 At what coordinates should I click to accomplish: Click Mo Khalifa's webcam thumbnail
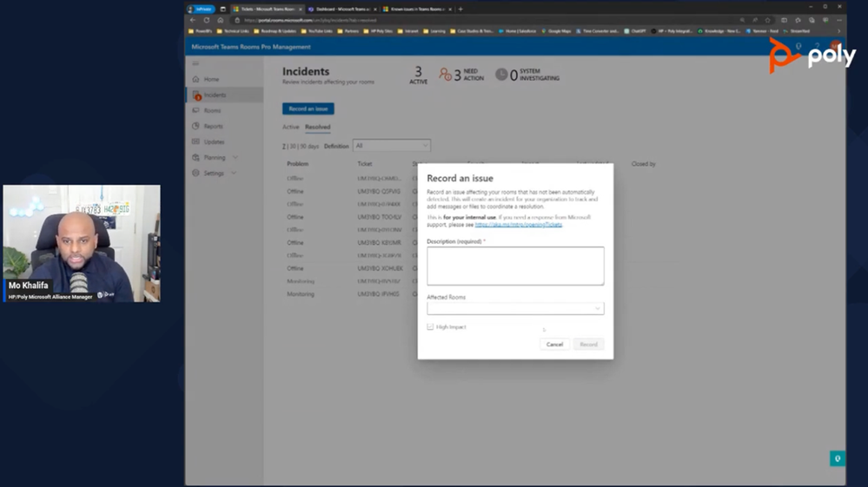[x=82, y=243]
